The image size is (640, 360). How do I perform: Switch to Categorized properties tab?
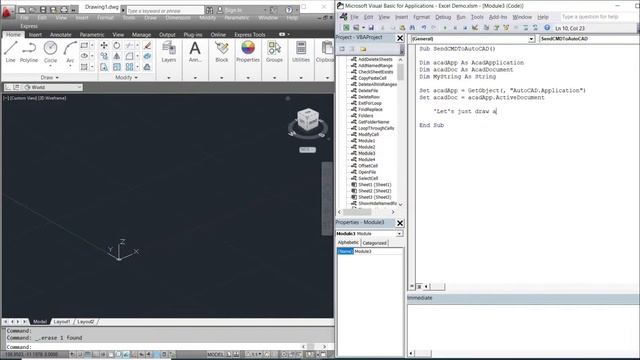pos(374,243)
